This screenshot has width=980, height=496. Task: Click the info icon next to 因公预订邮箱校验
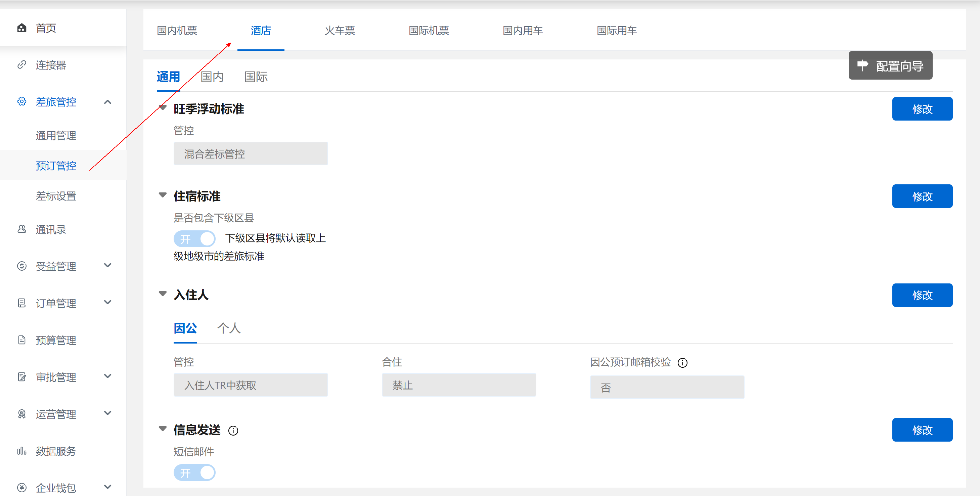[x=682, y=363]
